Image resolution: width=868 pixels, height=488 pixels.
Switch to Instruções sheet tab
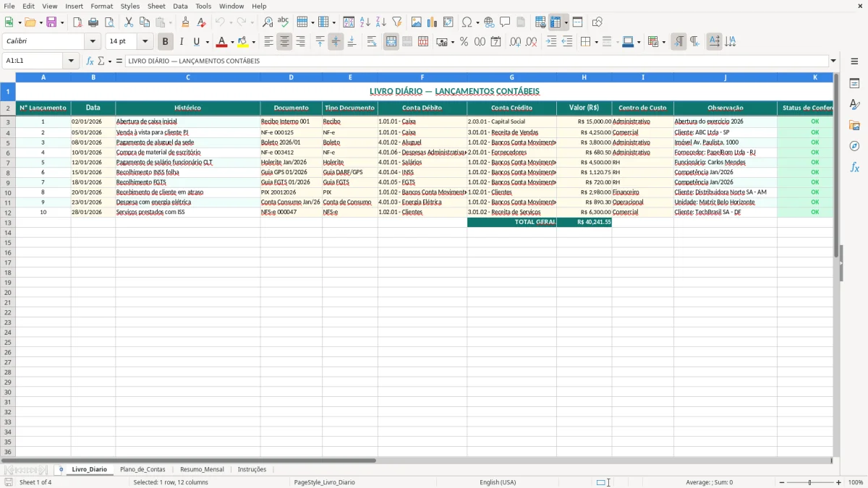252,469
